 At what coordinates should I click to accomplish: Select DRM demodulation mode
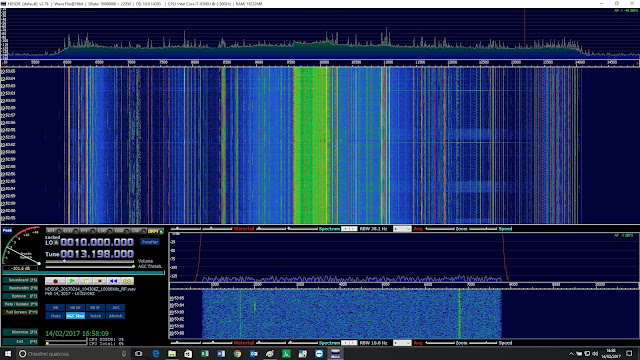155,231
